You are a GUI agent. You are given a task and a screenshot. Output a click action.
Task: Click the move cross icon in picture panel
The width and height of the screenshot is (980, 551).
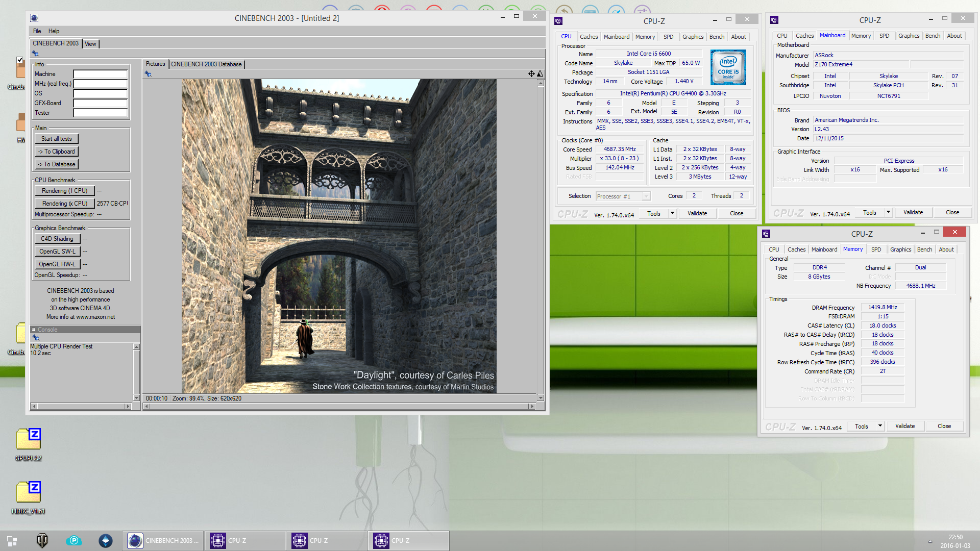(531, 74)
